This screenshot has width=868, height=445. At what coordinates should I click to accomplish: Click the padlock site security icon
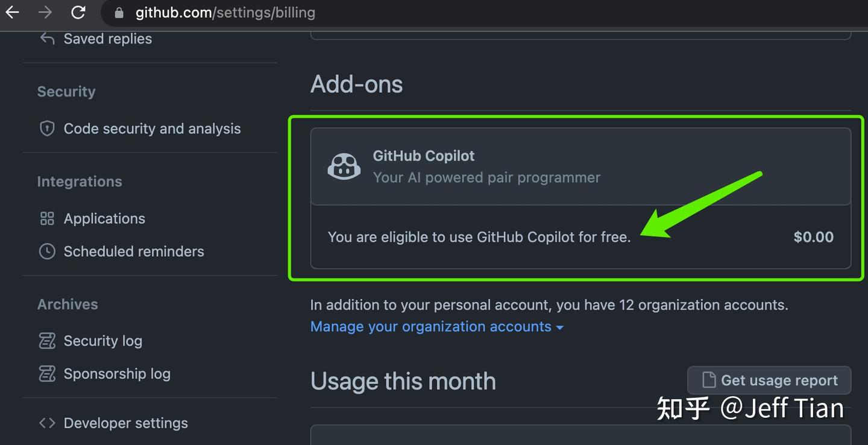point(119,13)
